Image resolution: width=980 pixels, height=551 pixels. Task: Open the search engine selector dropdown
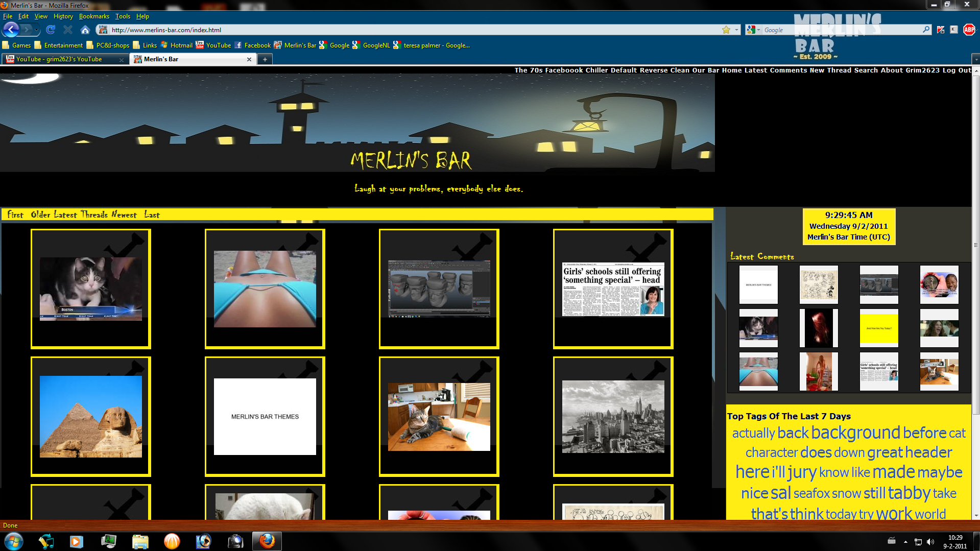point(759,30)
